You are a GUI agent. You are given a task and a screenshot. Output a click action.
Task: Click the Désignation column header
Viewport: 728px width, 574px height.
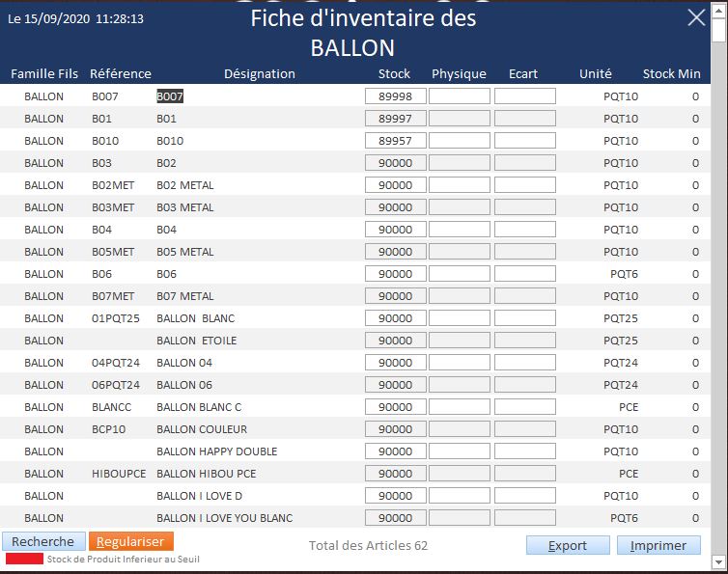[259, 74]
